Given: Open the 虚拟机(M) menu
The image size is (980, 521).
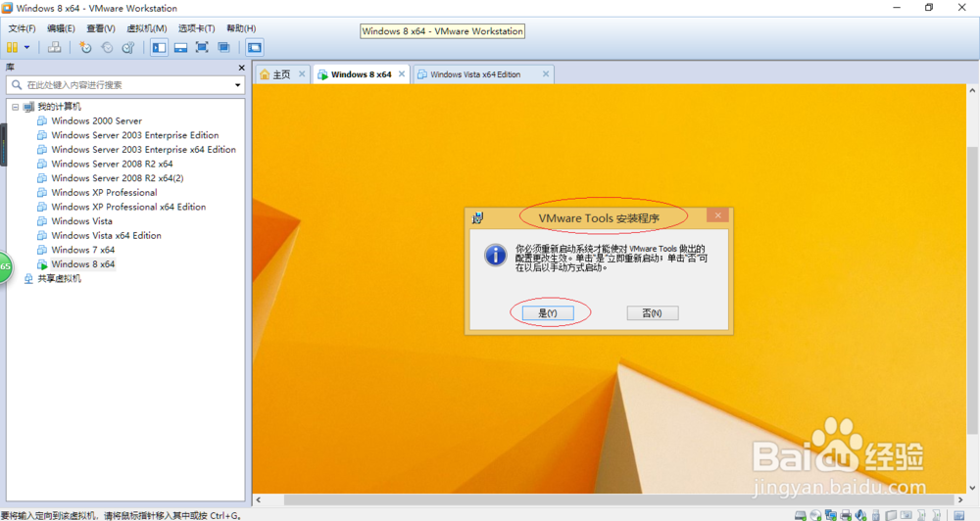Looking at the screenshot, I should (147, 28).
